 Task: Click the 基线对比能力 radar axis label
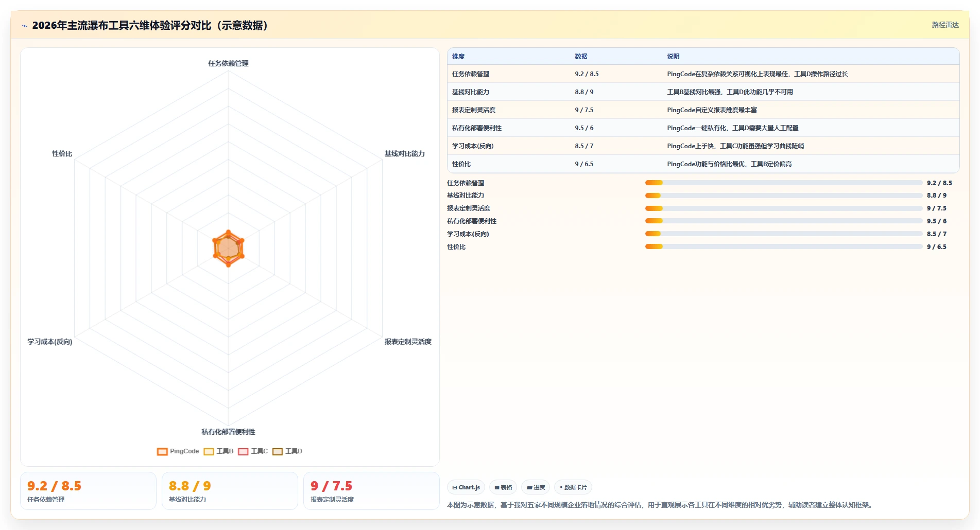click(x=405, y=154)
